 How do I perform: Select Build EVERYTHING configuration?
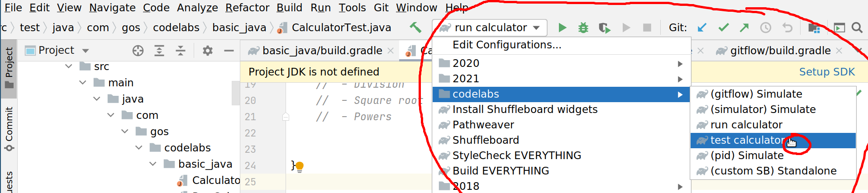pyautogui.click(x=561, y=171)
